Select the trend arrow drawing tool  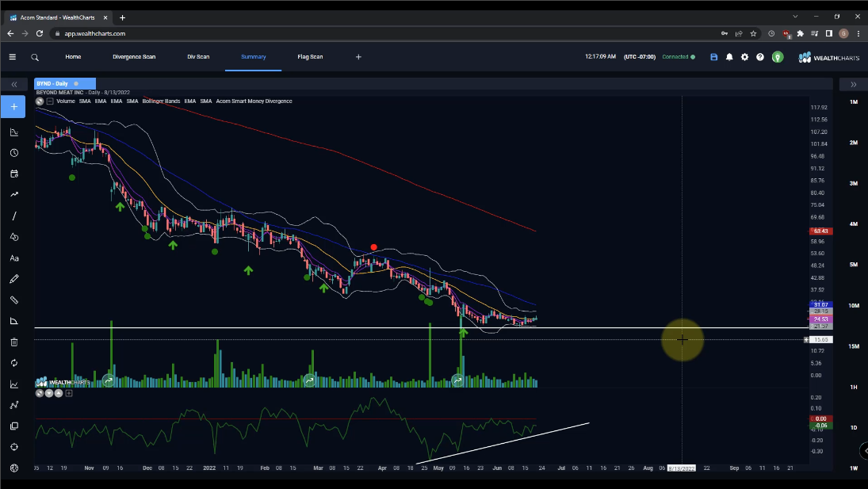click(13, 195)
